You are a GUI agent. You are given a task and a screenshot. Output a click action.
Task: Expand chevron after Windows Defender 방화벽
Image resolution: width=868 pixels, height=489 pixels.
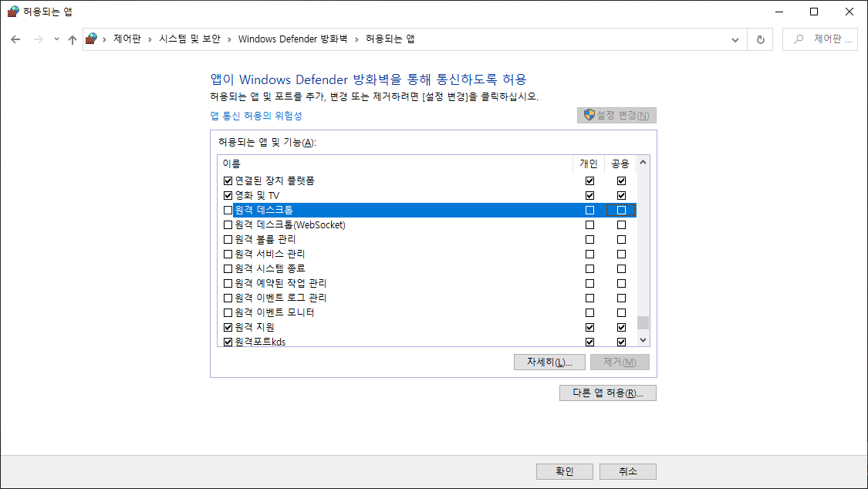coord(356,39)
